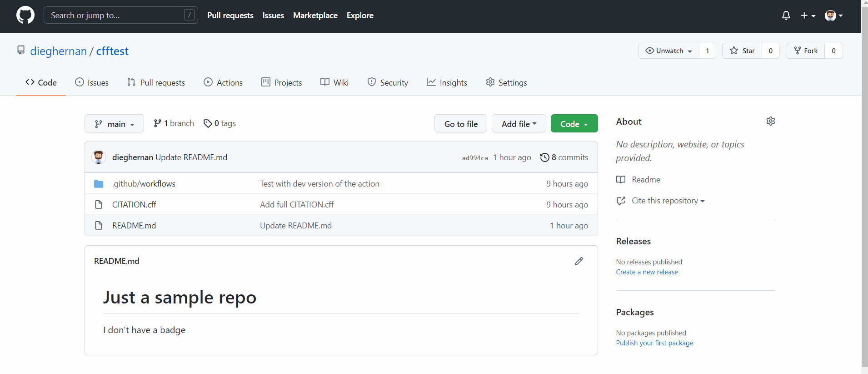Click Go to file button

461,124
